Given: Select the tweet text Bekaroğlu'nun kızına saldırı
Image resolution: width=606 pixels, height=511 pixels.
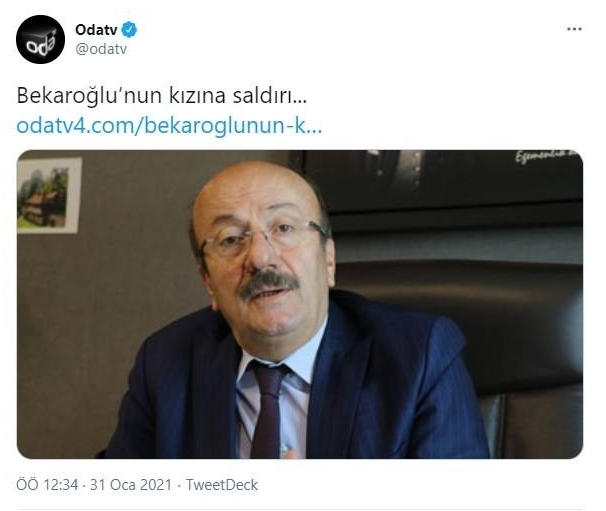Looking at the screenshot, I should point(162,95).
